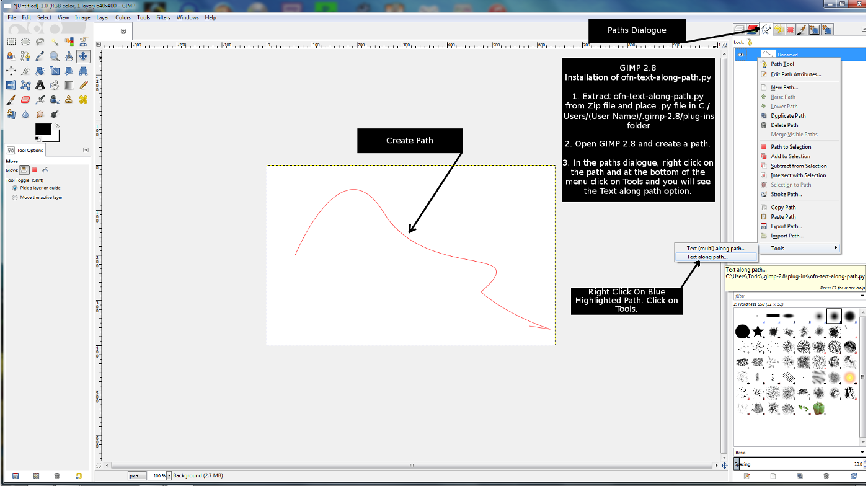Select the Alignment tool
This screenshot has width=868, height=486.
point(11,70)
